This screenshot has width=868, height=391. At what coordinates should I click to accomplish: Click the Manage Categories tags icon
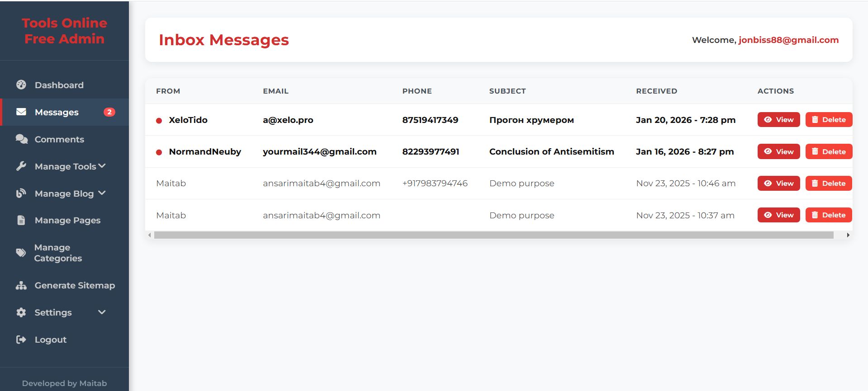(x=21, y=253)
